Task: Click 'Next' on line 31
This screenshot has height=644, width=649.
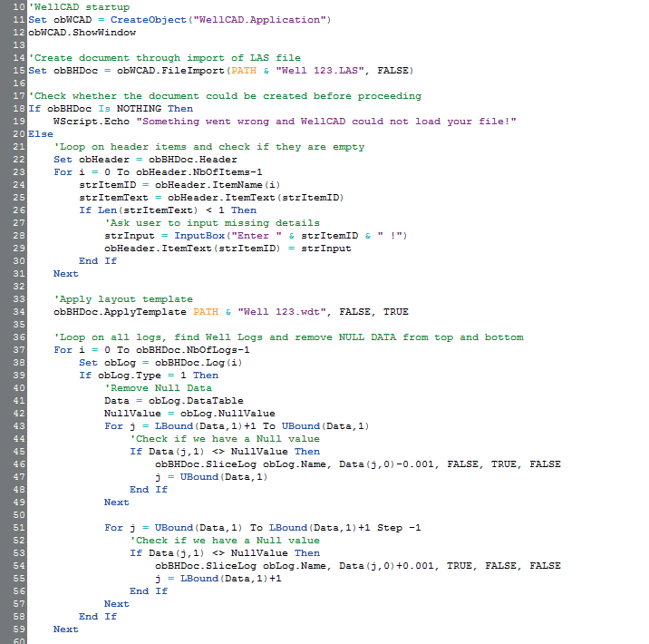Action: (x=66, y=274)
